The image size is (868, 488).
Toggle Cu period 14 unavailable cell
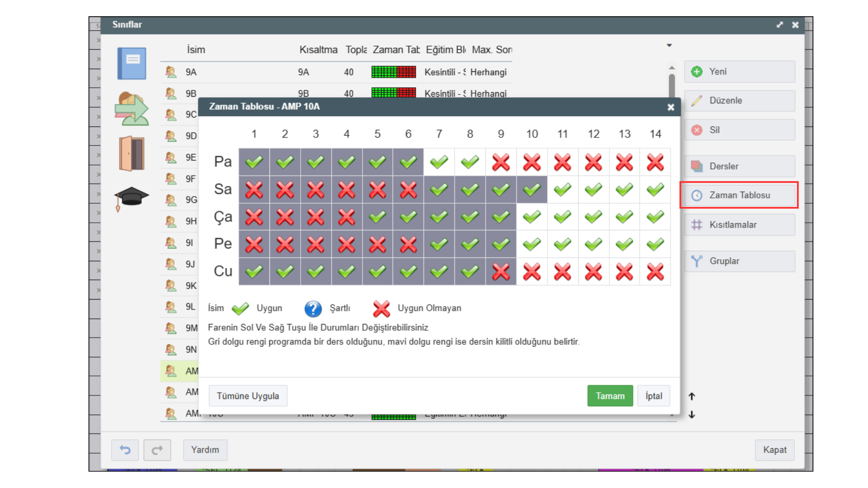click(x=655, y=272)
